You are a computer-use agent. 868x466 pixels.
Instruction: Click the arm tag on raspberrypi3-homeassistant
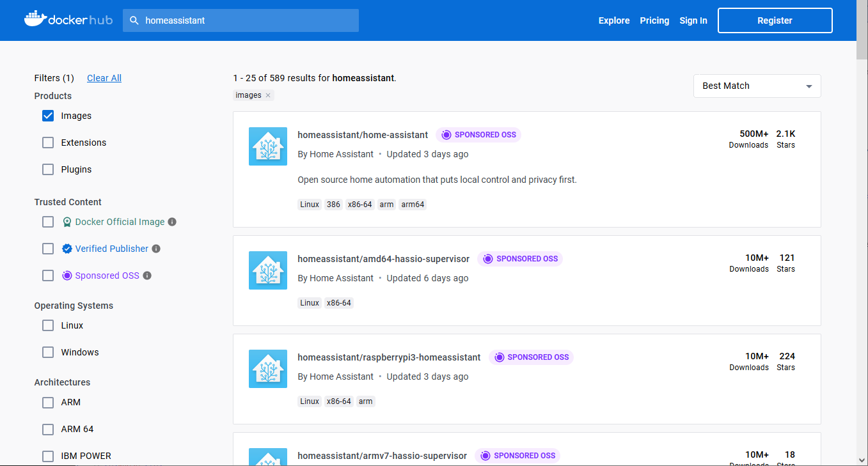point(365,401)
